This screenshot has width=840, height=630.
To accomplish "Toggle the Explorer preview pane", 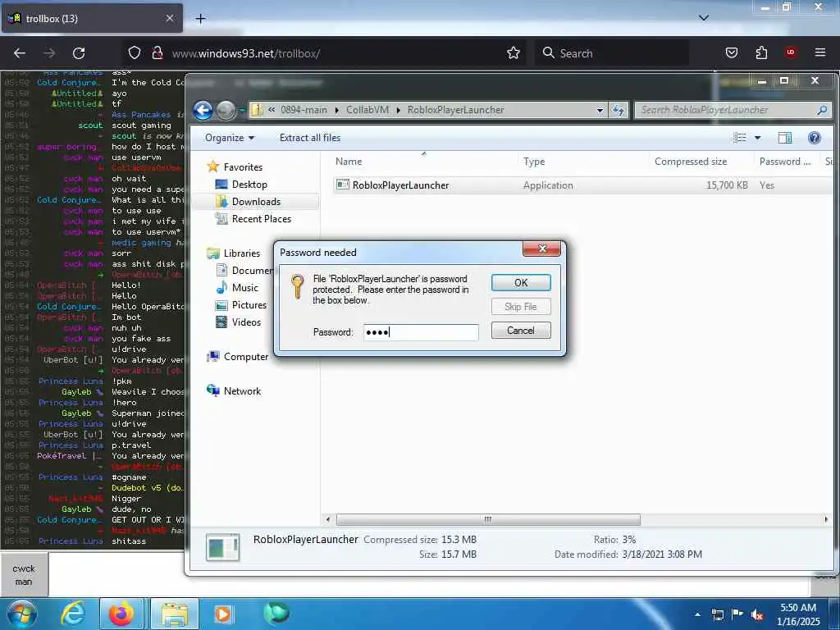I will (785, 138).
